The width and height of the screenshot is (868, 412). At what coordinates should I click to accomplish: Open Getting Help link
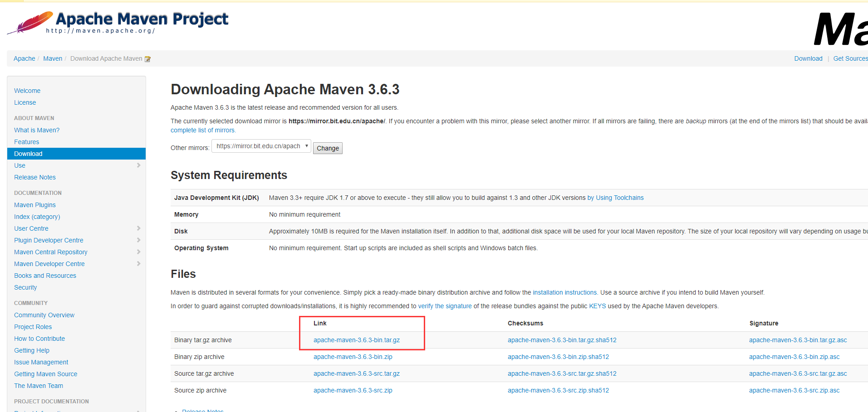32,350
